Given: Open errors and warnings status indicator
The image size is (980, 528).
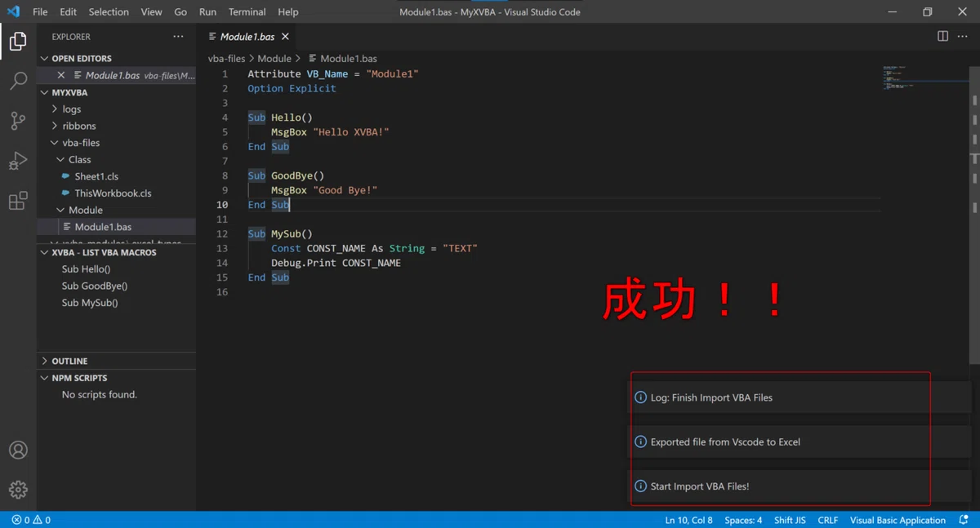Looking at the screenshot, I should tap(31, 520).
